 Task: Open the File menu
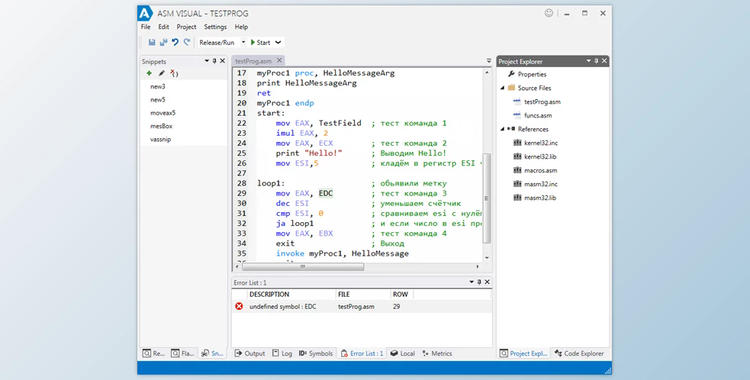point(145,27)
